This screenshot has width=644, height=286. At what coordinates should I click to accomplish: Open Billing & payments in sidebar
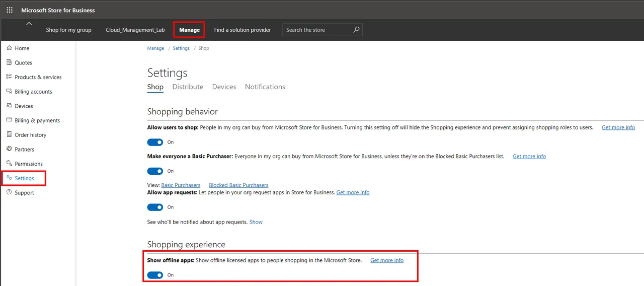click(x=37, y=120)
